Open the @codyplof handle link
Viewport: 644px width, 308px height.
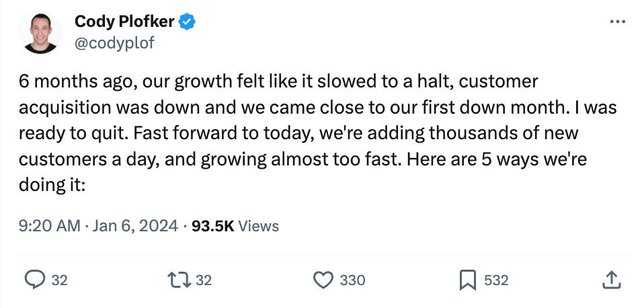(x=115, y=42)
